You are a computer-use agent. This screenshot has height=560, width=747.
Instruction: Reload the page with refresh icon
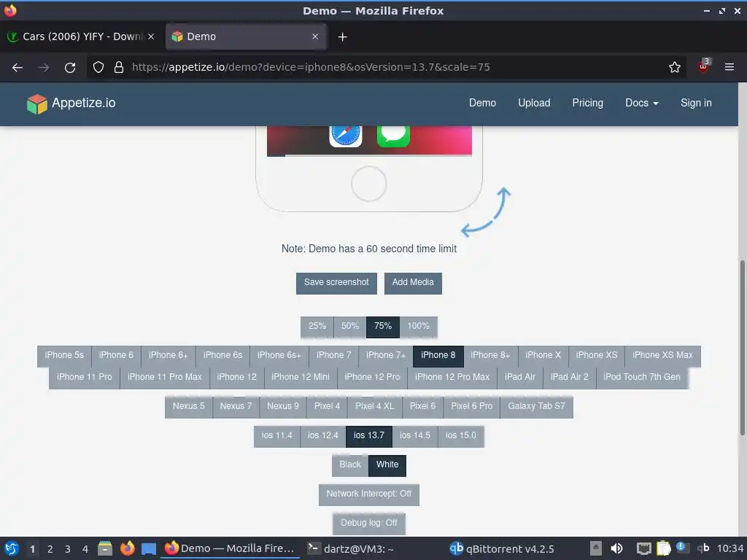click(70, 67)
